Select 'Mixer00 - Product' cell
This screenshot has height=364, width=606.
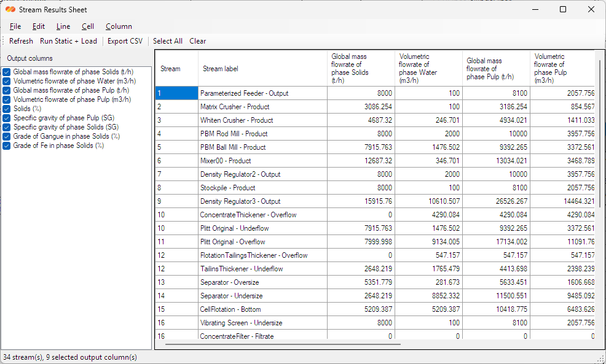tap(262, 161)
